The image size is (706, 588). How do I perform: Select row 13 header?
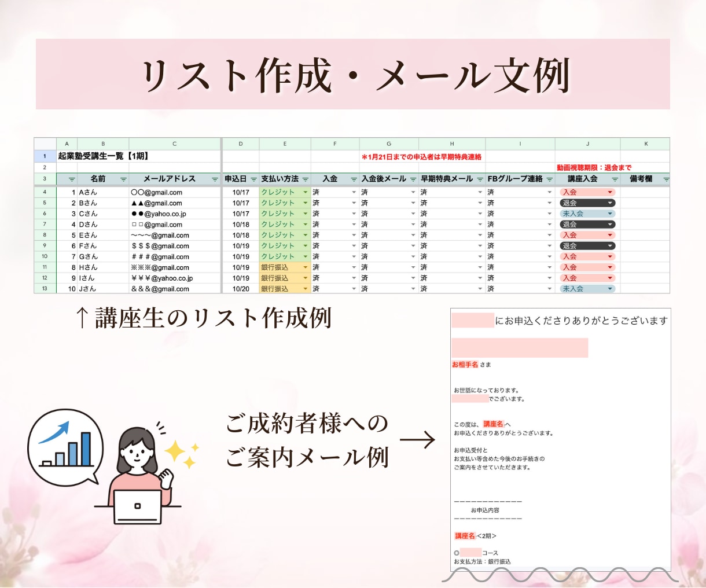click(45, 289)
